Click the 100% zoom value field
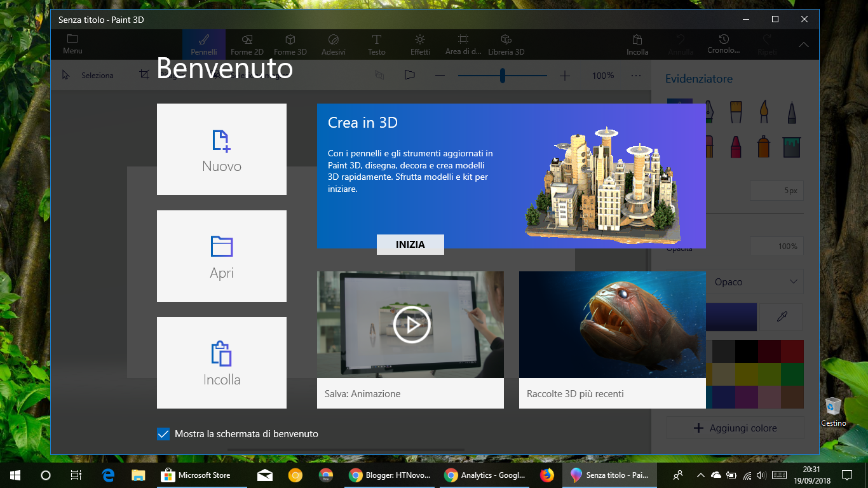868x488 pixels. (603, 76)
